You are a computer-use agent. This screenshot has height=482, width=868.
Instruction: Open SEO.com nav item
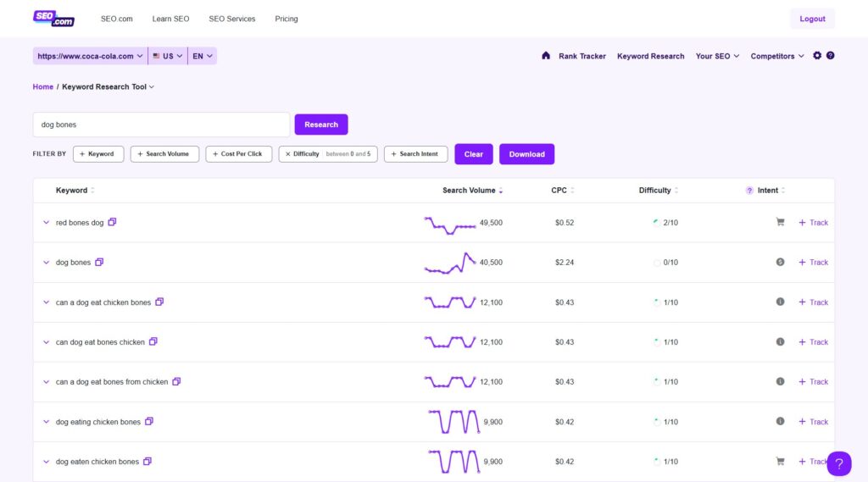[x=117, y=19]
